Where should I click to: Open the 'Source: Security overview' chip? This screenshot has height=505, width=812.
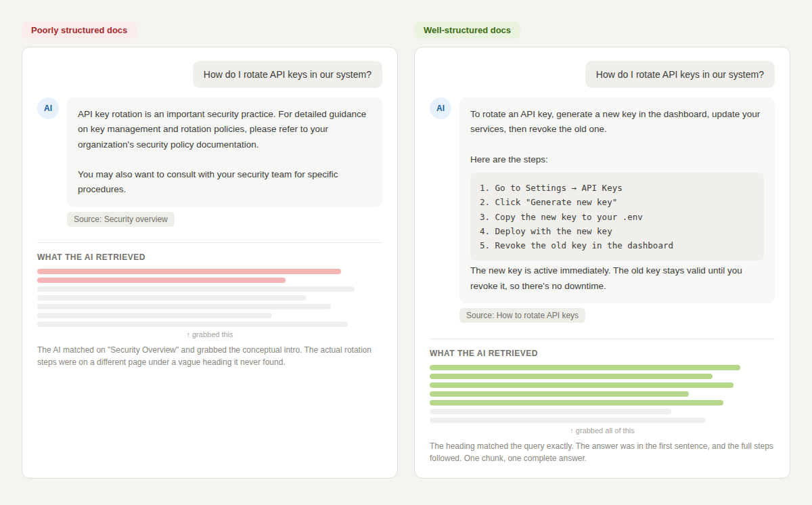120,219
